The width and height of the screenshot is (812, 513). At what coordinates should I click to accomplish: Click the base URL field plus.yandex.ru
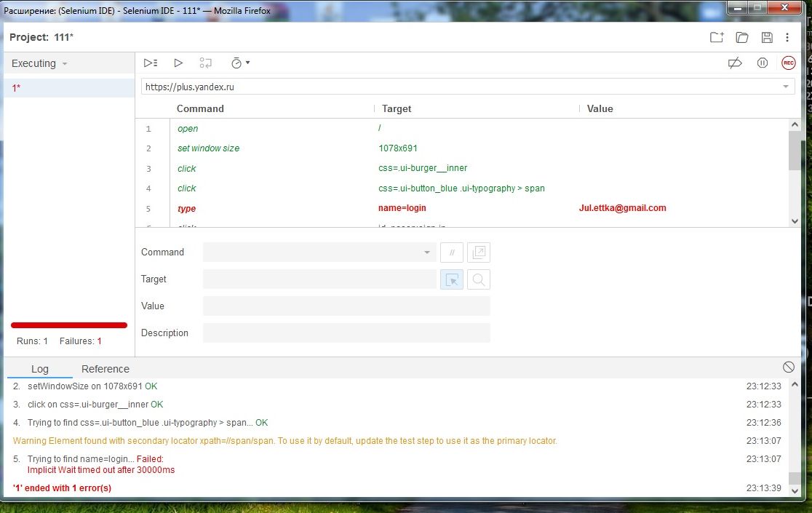[461, 87]
